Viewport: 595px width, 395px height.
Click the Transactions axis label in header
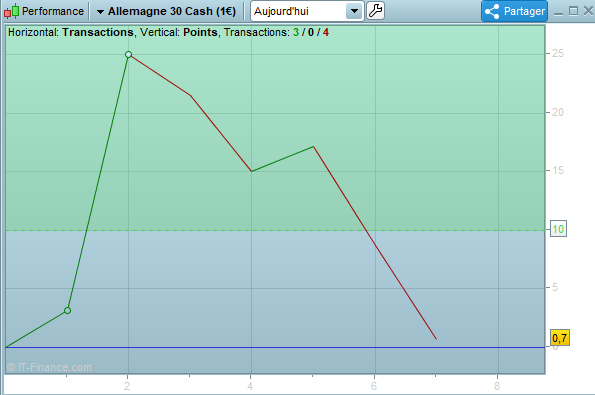pyautogui.click(x=98, y=32)
